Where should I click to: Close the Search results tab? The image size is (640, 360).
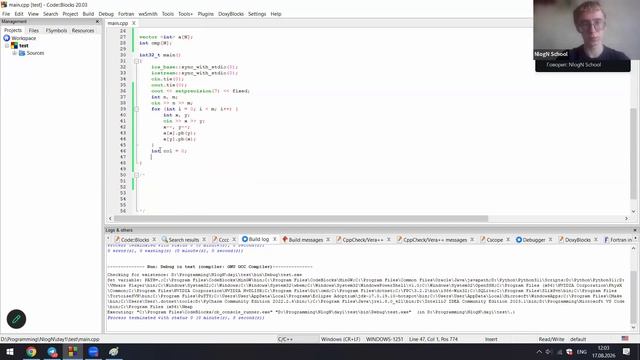click(x=204, y=240)
